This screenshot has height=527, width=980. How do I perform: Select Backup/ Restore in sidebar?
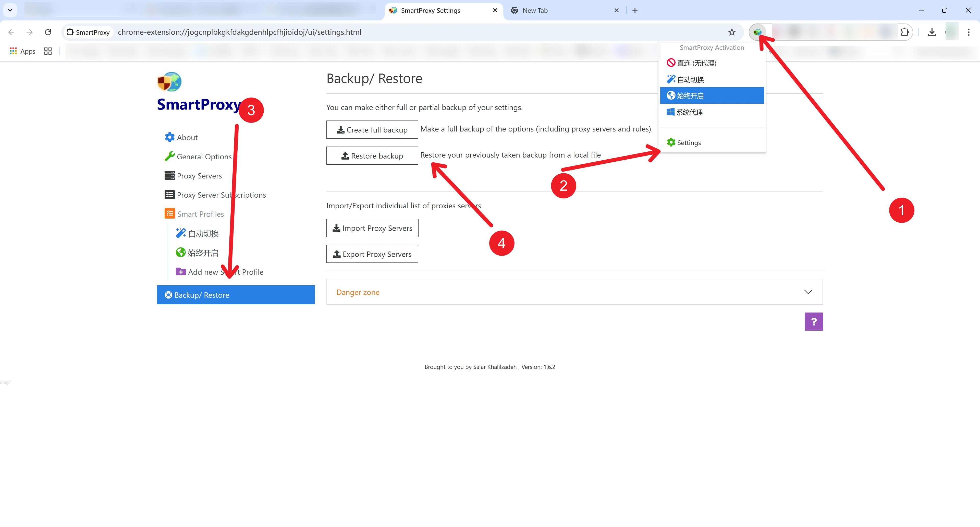coord(236,295)
